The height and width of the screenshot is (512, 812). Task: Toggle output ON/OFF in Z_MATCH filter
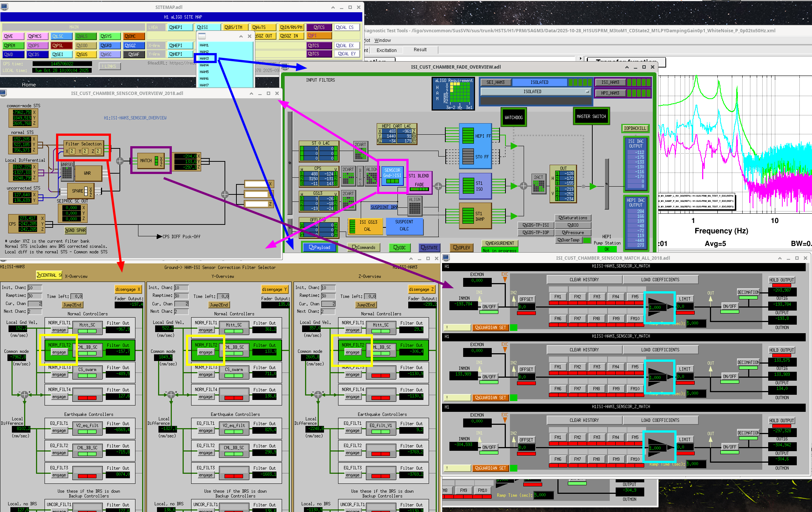729,447
